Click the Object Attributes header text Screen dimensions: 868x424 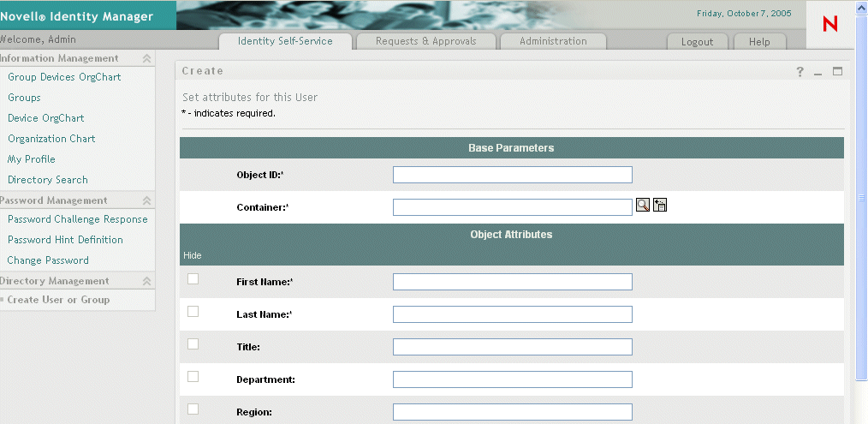click(x=511, y=235)
